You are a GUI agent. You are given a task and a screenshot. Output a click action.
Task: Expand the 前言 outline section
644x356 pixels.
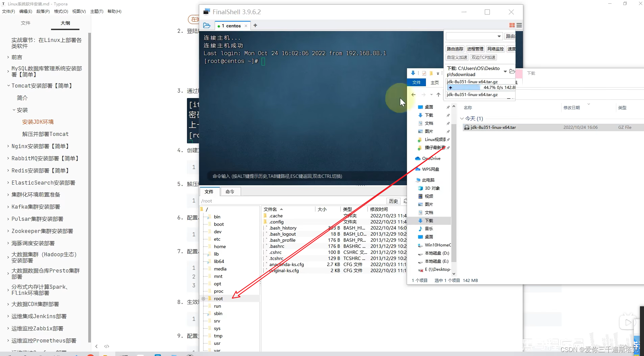click(8, 57)
